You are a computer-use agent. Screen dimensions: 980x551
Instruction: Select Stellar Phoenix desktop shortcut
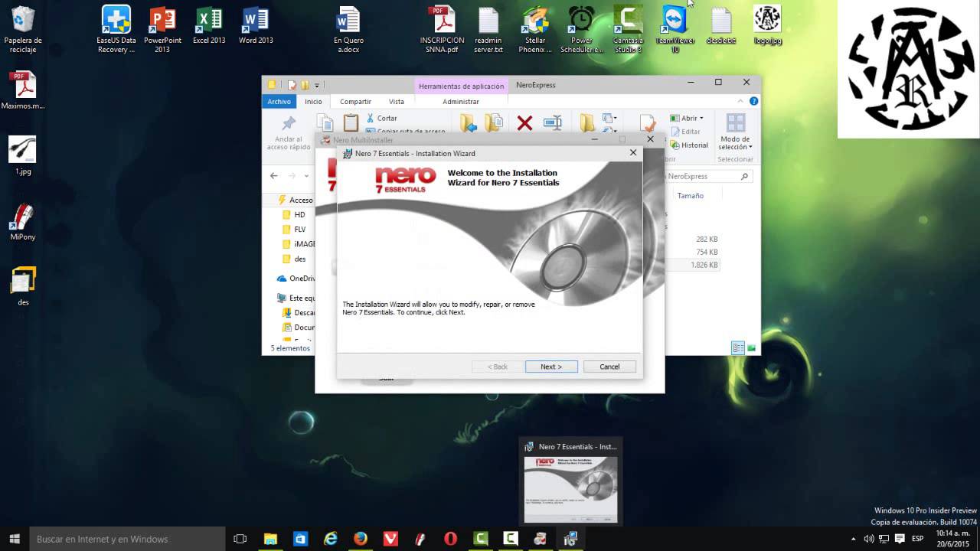[x=535, y=29]
